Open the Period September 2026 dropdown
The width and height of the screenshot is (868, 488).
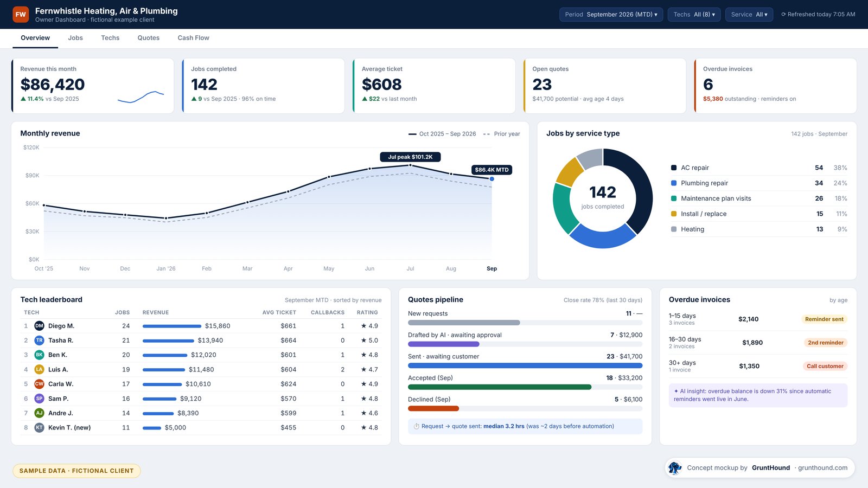point(611,15)
